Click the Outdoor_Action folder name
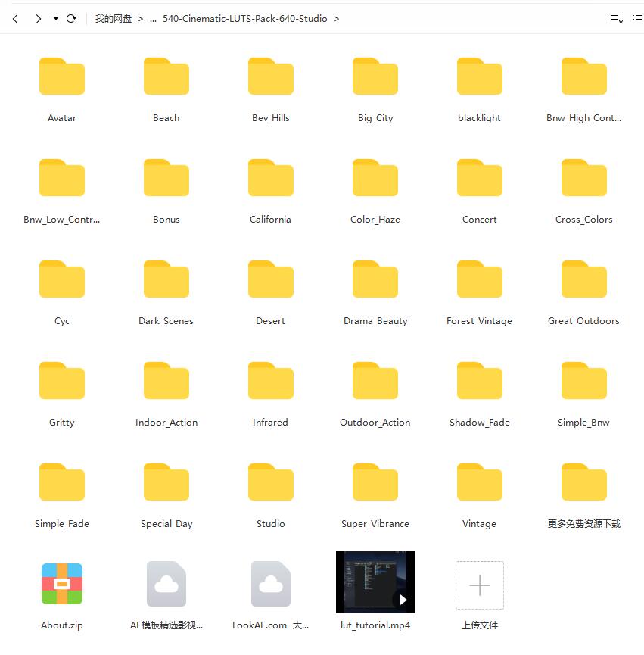The width and height of the screenshot is (644, 655). [x=375, y=423]
